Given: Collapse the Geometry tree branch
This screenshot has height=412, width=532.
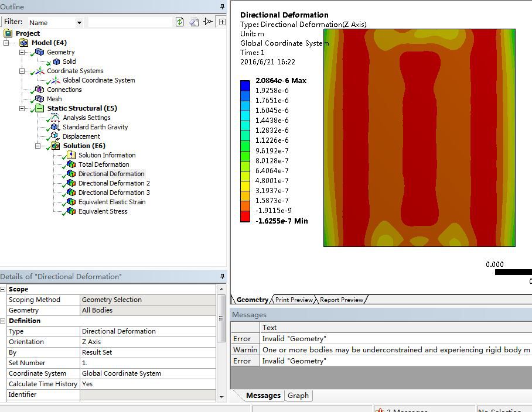Looking at the screenshot, I should tap(22, 52).
